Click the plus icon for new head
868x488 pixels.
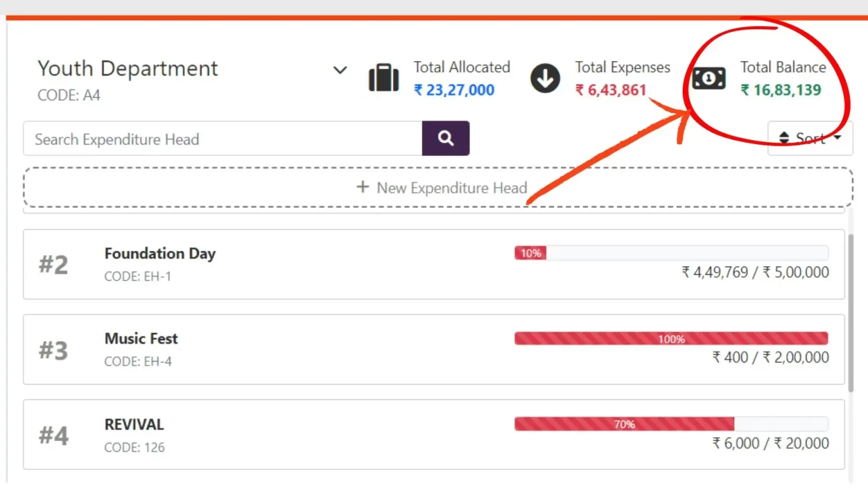[363, 187]
